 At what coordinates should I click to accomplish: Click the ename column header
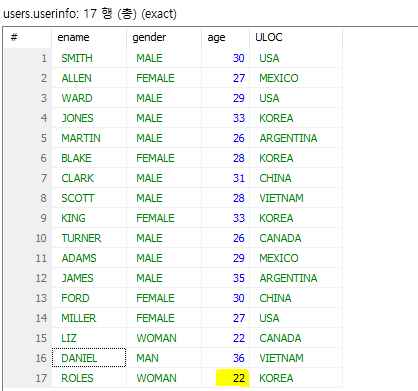[89, 37]
